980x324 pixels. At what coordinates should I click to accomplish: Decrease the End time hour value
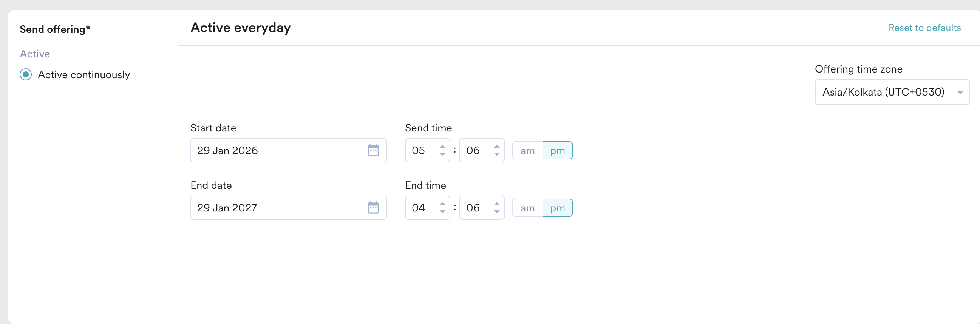[x=442, y=212]
